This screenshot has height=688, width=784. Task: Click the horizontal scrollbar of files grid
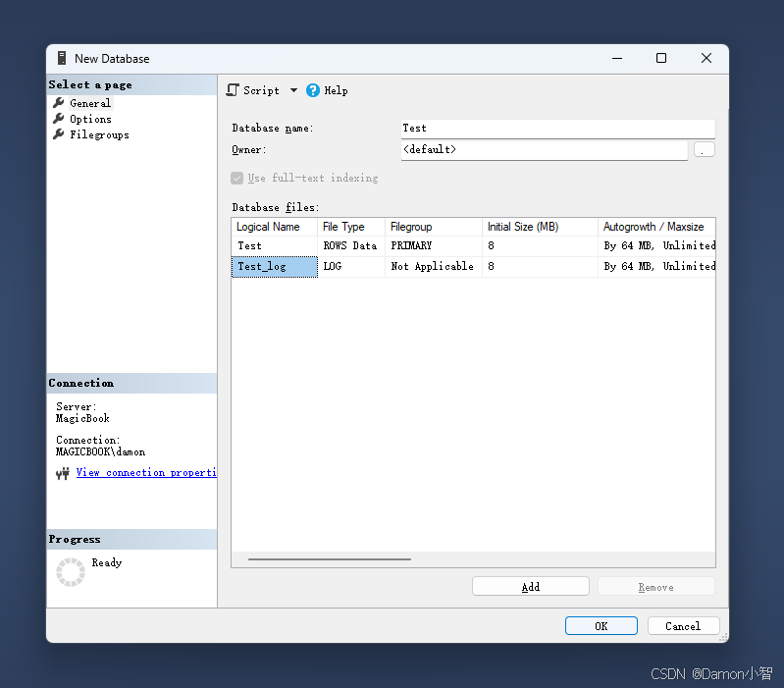[x=330, y=559]
